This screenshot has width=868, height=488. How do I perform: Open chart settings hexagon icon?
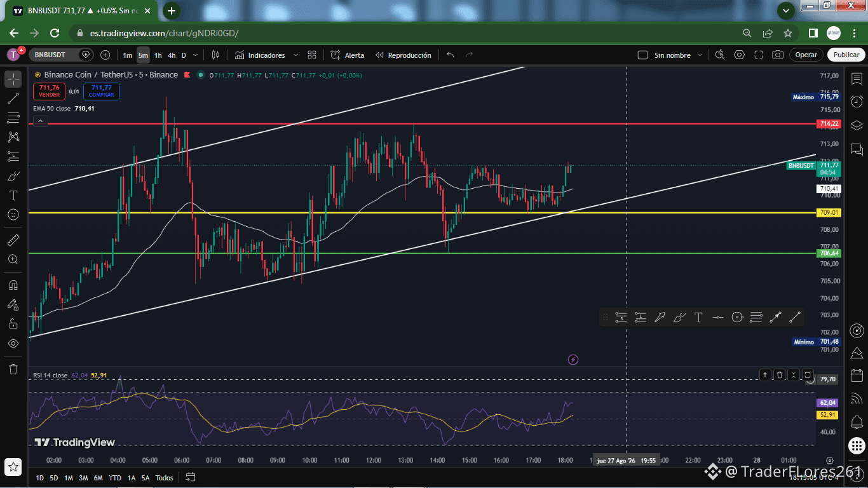pyautogui.click(x=739, y=55)
